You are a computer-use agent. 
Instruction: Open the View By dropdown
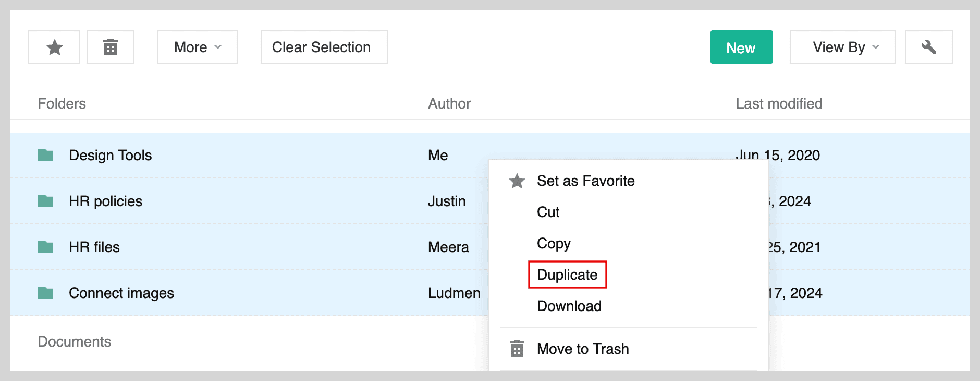[842, 47]
